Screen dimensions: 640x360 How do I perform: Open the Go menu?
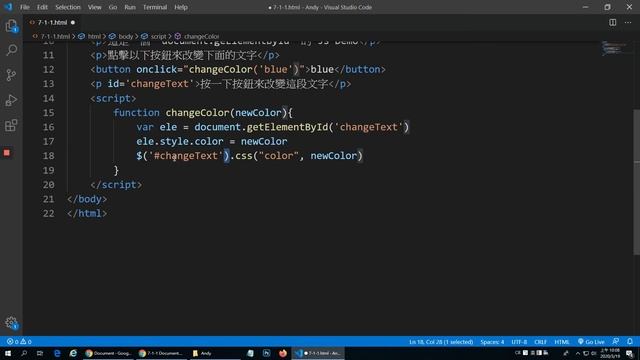tap(113, 7)
